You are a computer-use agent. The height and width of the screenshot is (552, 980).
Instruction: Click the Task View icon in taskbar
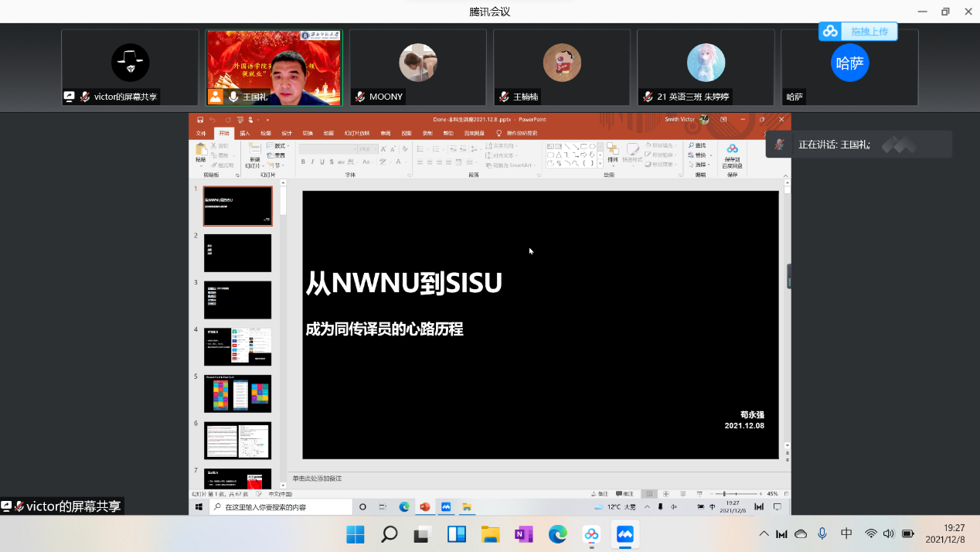pos(423,534)
